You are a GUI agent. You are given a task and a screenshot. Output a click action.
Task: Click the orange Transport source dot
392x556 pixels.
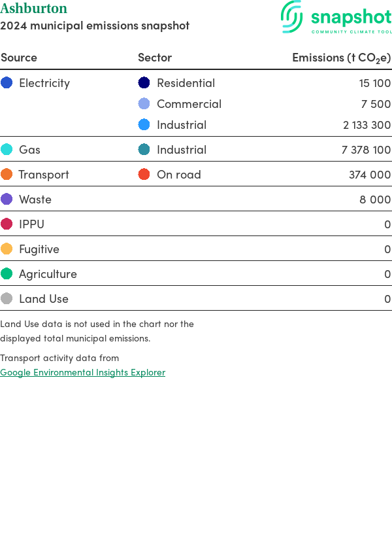[x=7, y=174]
